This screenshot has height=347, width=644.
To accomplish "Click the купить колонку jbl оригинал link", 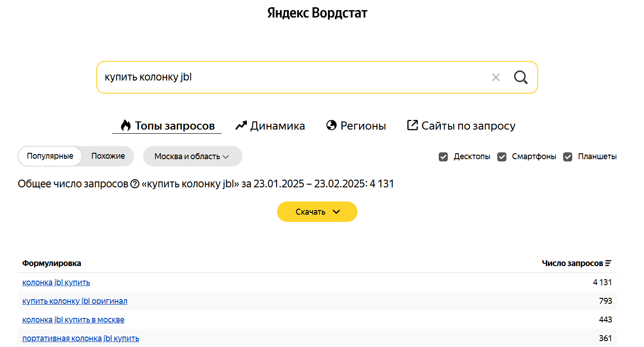I will pos(74,301).
